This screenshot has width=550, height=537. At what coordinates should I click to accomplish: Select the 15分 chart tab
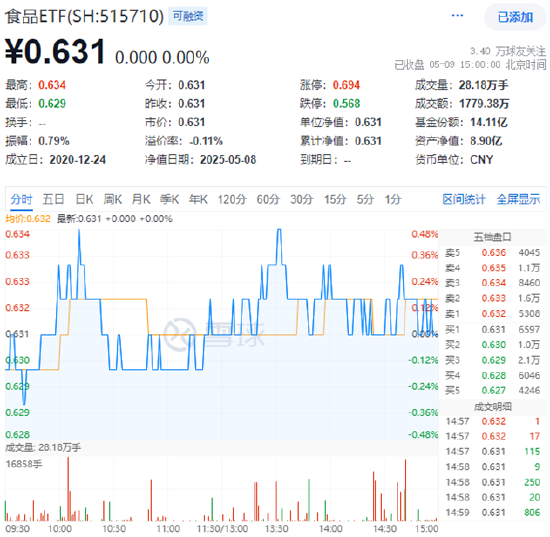click(335, 199)
